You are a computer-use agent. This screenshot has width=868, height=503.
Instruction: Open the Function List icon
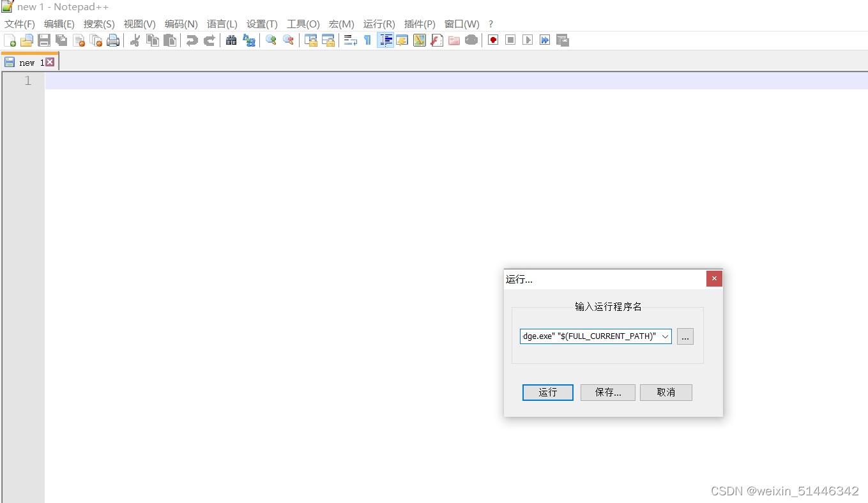[x=437, y=40]
